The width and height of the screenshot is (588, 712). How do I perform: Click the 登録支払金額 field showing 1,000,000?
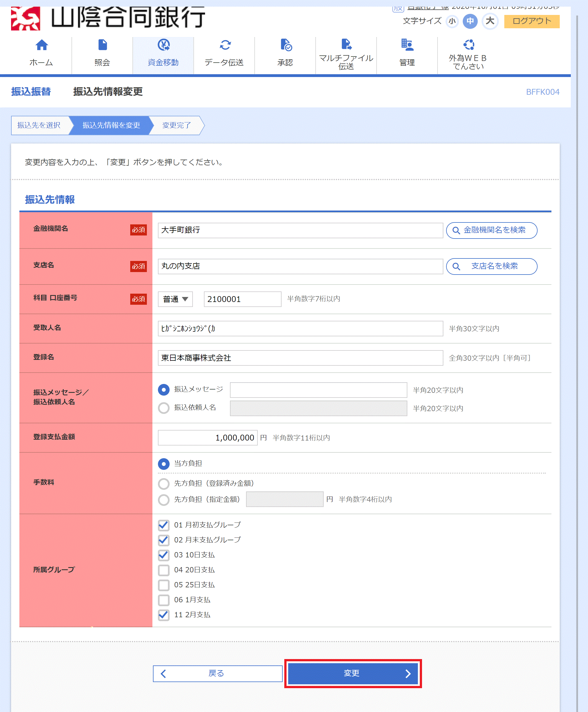coord(207,437)
